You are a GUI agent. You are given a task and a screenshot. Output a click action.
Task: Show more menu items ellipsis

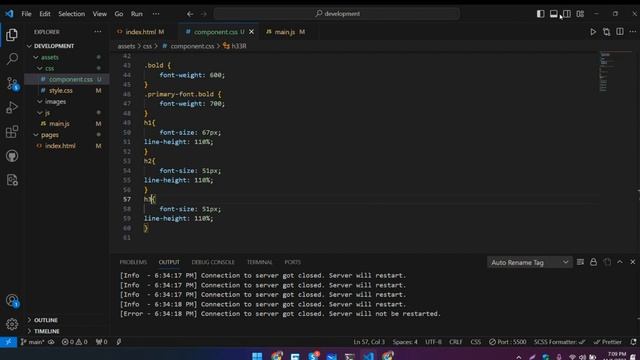[x=156, y=14]
